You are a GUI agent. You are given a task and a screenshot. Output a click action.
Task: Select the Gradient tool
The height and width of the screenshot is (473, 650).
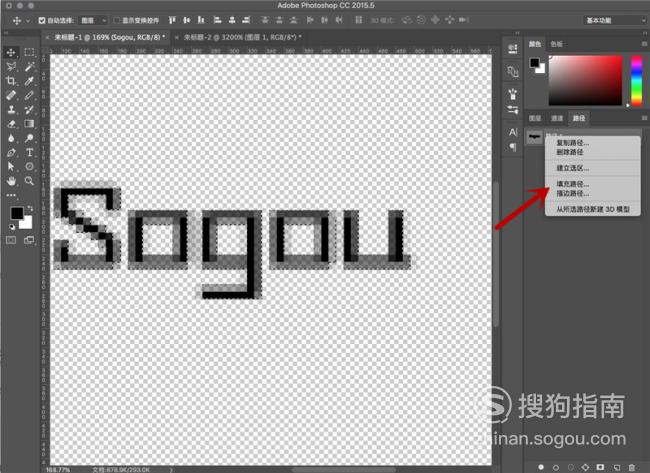coord(29,124)
